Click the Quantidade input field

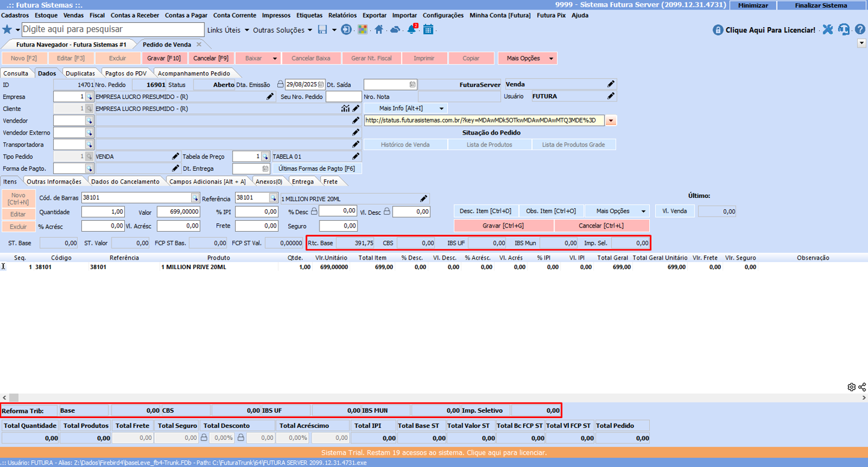[x=103, y=212]
